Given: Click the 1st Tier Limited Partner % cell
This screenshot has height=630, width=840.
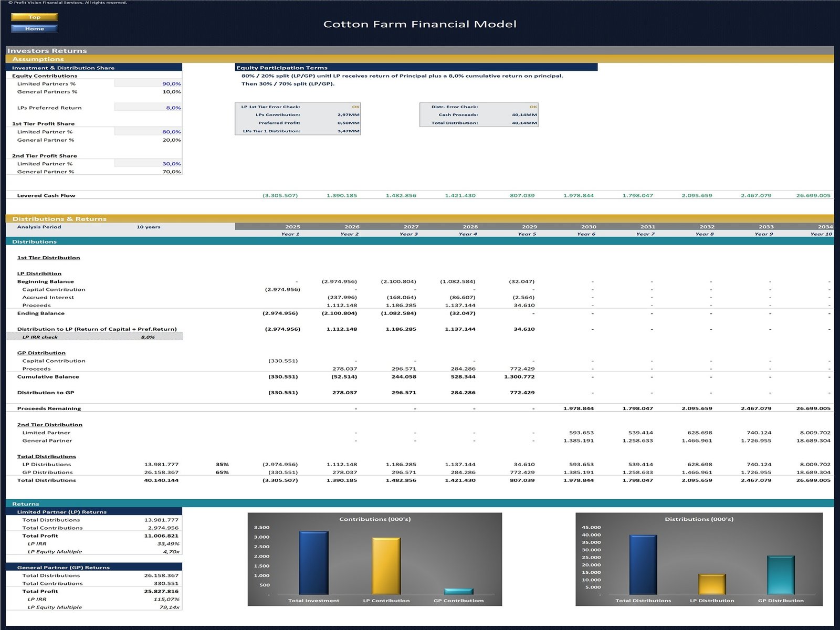Looking at the screenshot, I should 148,132.
